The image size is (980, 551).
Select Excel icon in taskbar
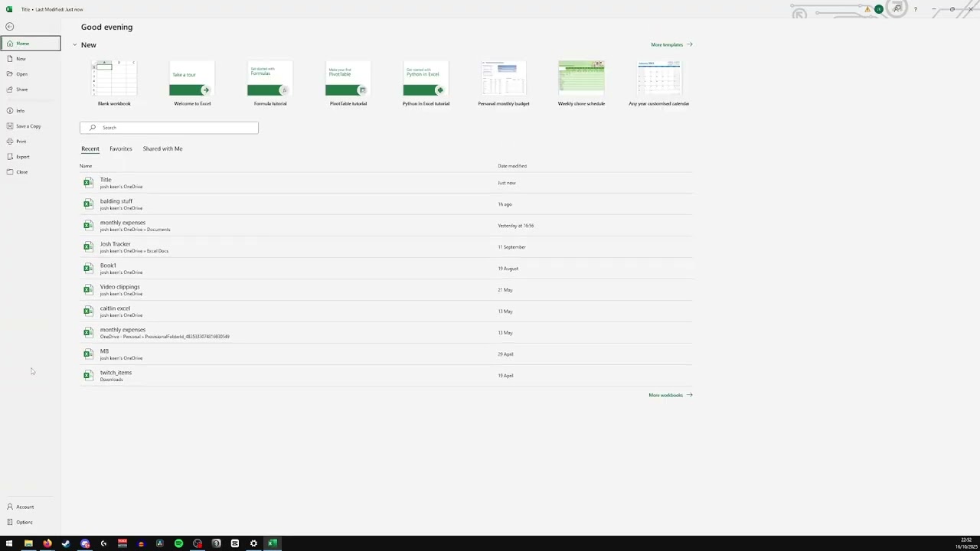pos(272,543)
